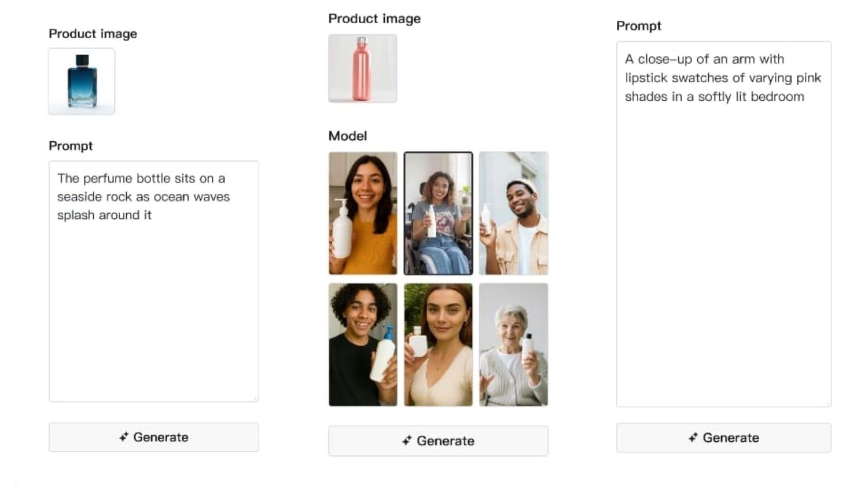868x488 pixels.
Task: Click the sparkle icon on the middle Generate button
Action: pos(407,441)
